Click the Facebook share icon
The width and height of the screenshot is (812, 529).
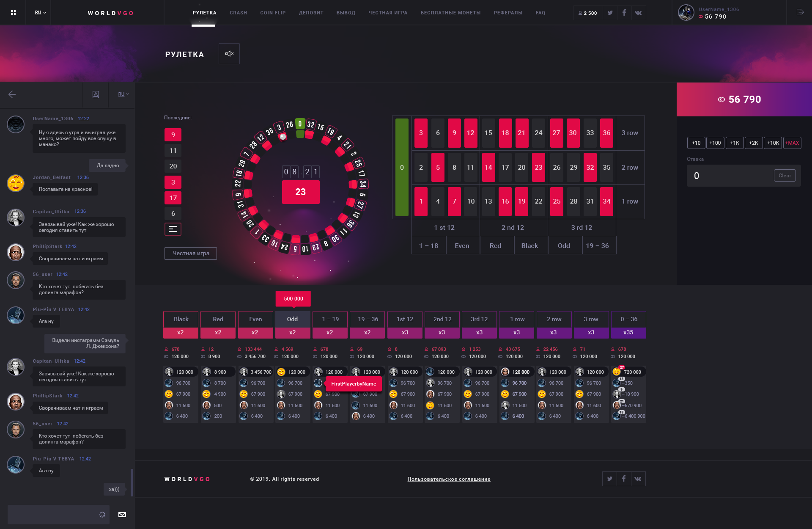coord(624,12)
